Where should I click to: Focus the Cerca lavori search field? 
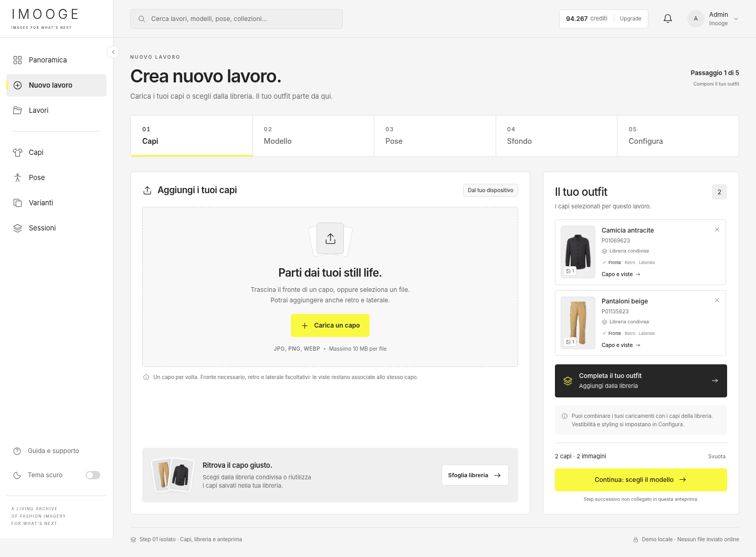[236, 19]
